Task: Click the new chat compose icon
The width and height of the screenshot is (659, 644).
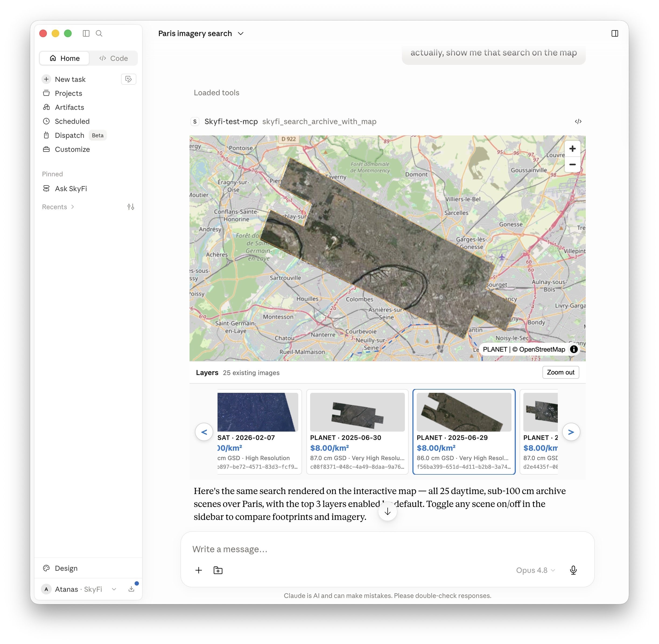Action: coord(128,79)
